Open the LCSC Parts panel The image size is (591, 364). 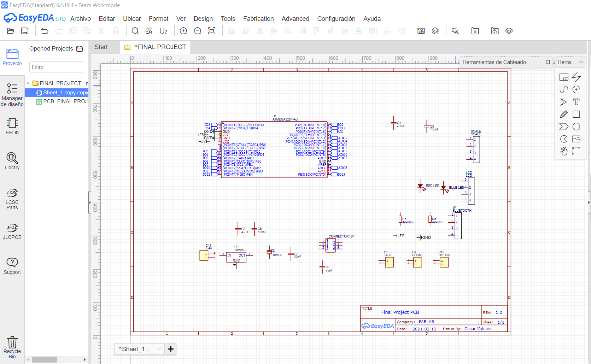tap(12, 199)
